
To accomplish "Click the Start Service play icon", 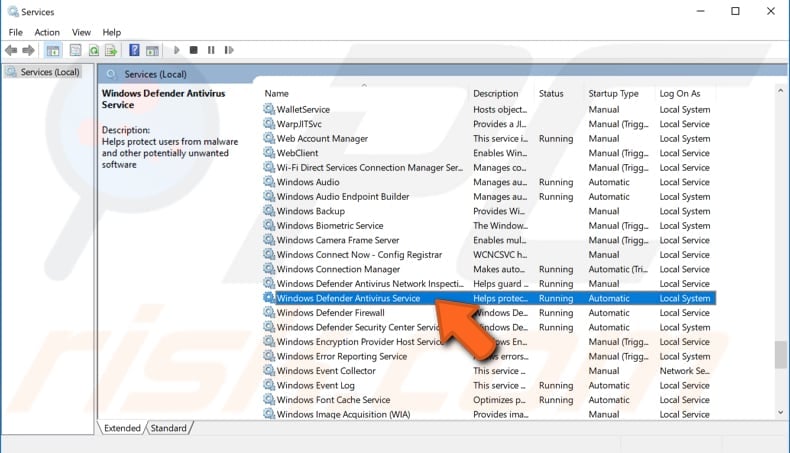I will coord(176,50).
